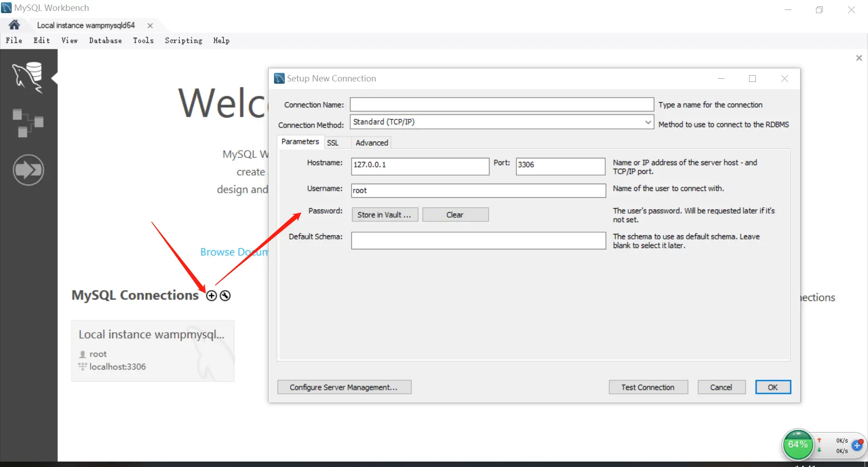
Task: Add a new MySQL connection plus icon
Action: click(212, 295)
